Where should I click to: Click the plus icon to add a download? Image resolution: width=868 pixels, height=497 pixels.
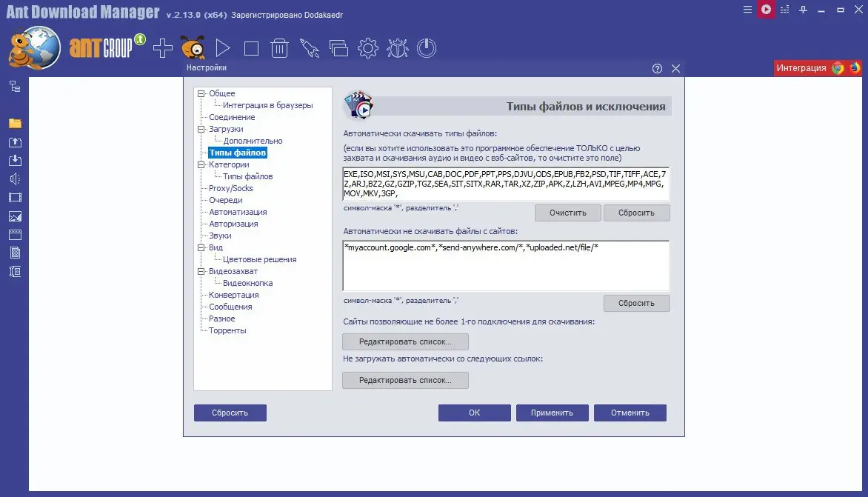tap(163, 48)
